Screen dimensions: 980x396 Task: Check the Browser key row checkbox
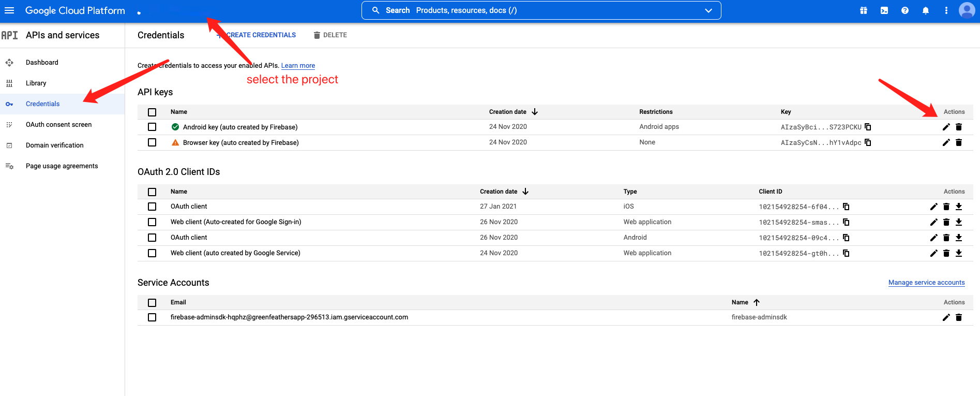152,142
